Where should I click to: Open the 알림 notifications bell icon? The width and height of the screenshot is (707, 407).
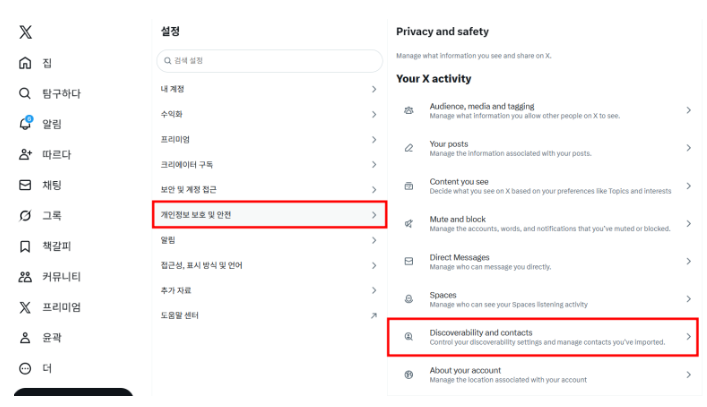(x=26, y=124)
